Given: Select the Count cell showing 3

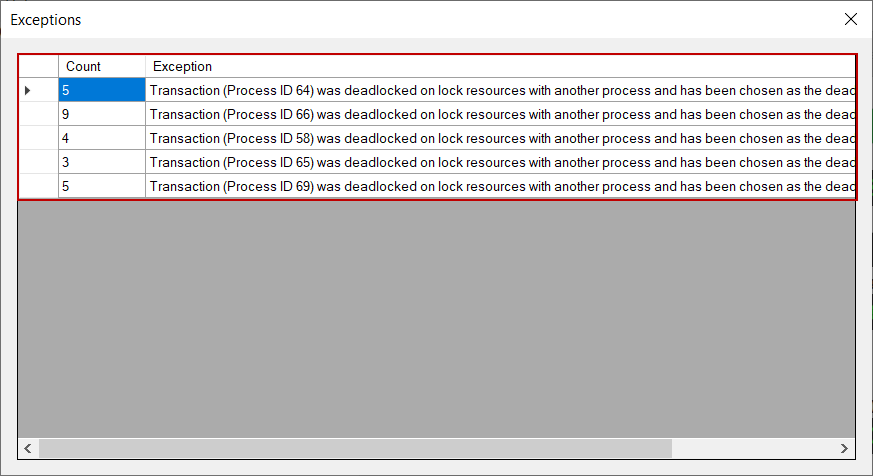Looking at the screenshot, I should coord(101,162).
